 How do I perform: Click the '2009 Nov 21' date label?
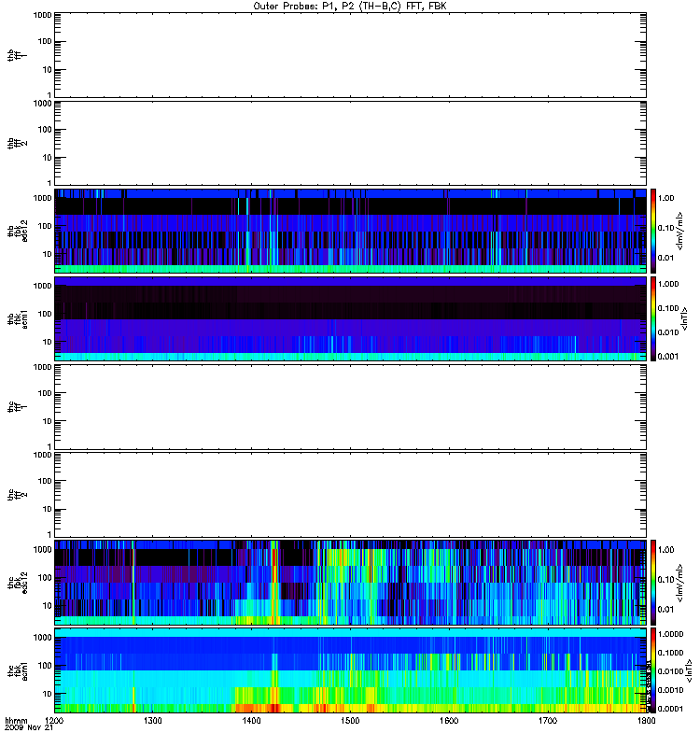coord(29,728)
